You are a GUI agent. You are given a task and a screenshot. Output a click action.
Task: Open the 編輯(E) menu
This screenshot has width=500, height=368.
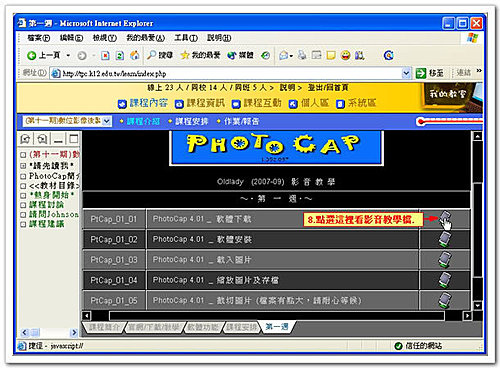tap(71, 38)
